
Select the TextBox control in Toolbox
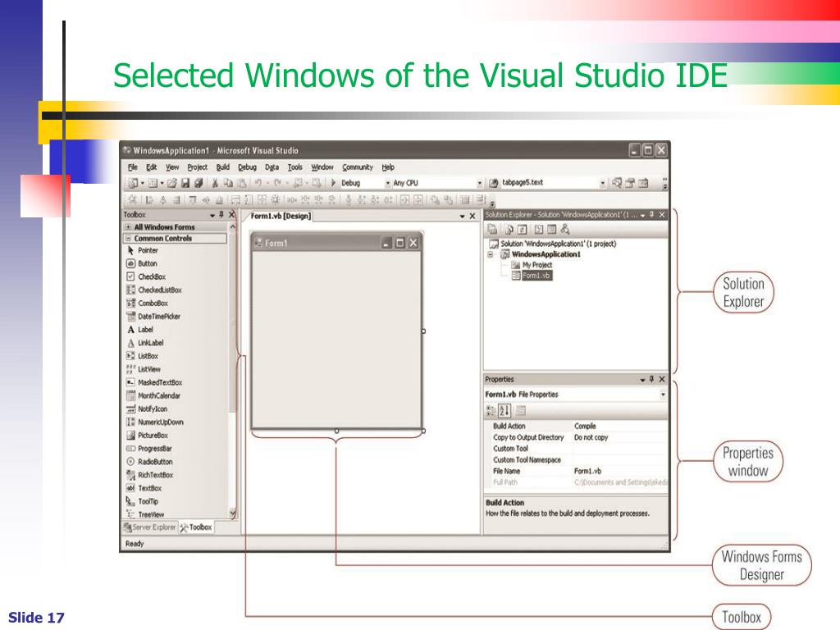(x=144, y=488)
